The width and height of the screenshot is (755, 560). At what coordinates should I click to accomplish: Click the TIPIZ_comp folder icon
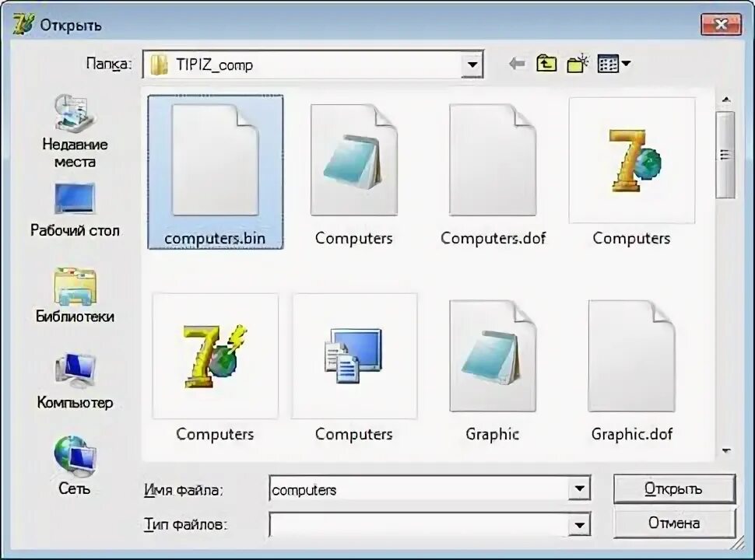click(x=159, y=65)
